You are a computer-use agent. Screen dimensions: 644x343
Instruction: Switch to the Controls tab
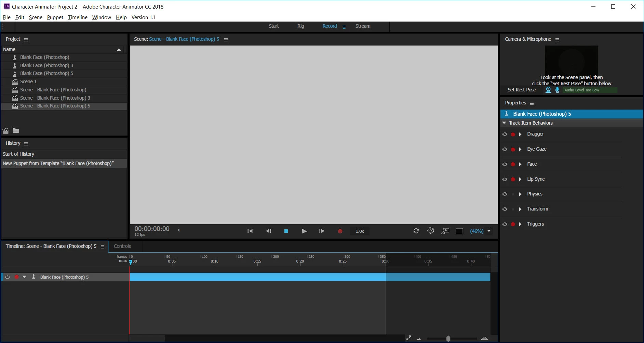[122, 246]
